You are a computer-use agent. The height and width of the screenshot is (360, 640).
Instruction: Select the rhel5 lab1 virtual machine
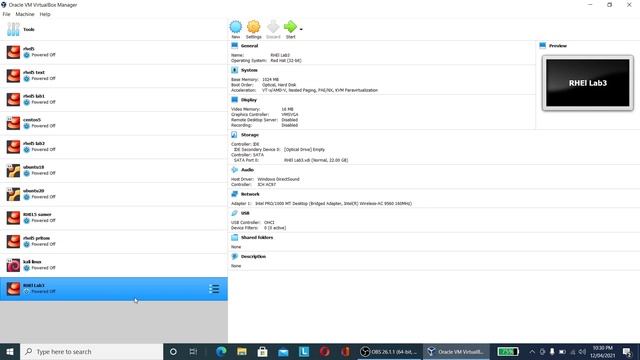coord(114,100)
